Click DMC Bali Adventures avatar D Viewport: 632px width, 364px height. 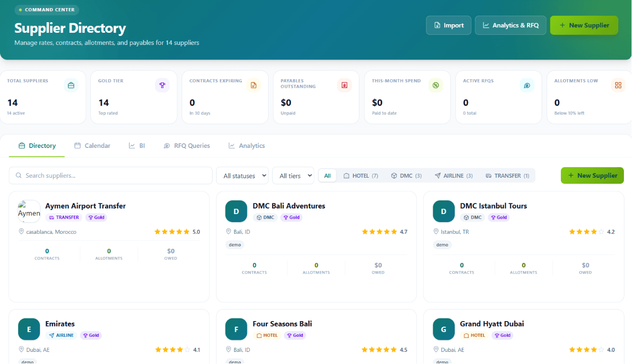pos(236,212)
